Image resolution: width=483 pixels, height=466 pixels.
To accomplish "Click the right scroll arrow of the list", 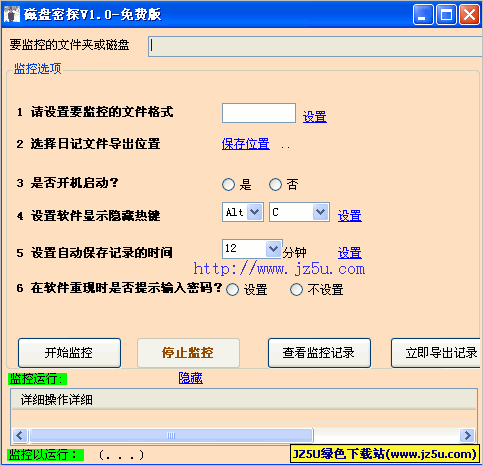I will pyautogui.click(x=467, y=435).
